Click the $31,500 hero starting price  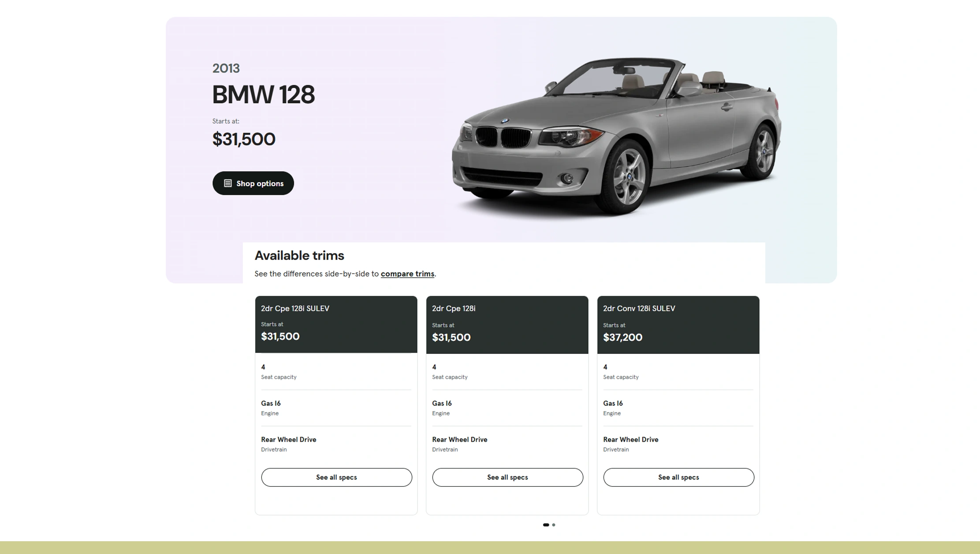tap(244, 139)
